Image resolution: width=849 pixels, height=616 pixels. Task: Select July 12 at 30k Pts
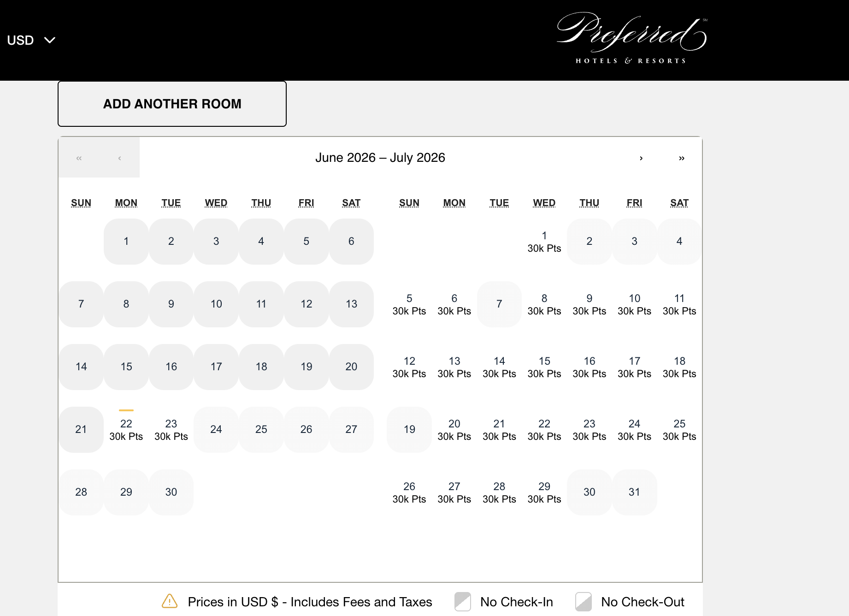409,367
